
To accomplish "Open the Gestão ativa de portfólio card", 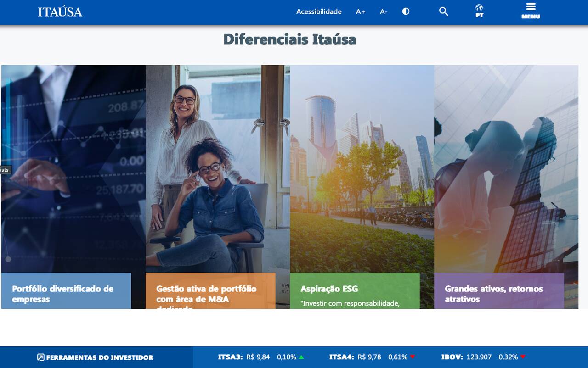I will pyautogui.click(x=218, y=187).
